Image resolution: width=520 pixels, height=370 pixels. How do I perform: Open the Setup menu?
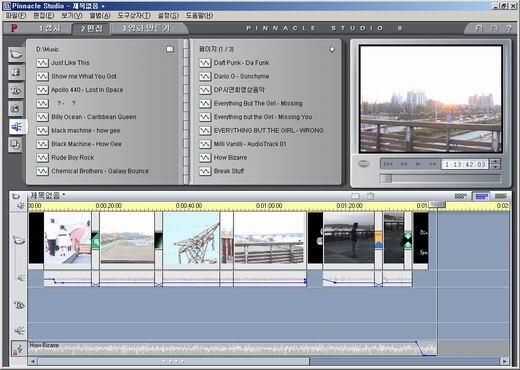(168, 16)
